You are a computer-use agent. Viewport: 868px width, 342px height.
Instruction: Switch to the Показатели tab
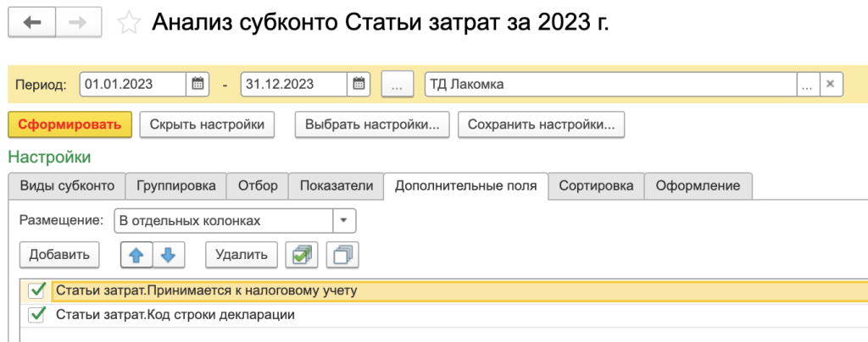tap(336, 185)
